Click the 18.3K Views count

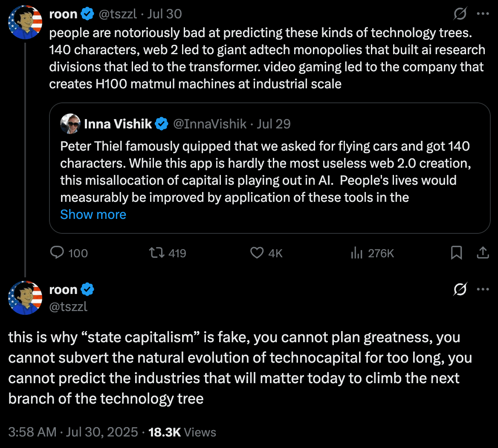click(182, 432)
